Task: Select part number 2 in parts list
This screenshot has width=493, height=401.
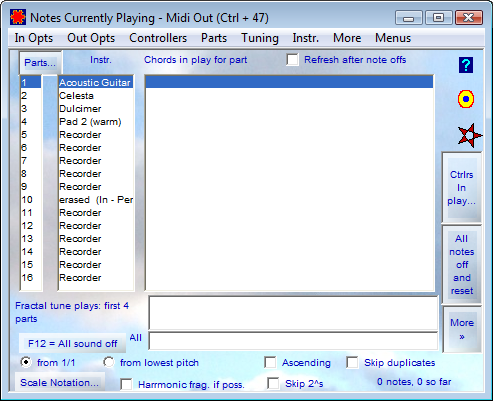Action: pos(31,96)
